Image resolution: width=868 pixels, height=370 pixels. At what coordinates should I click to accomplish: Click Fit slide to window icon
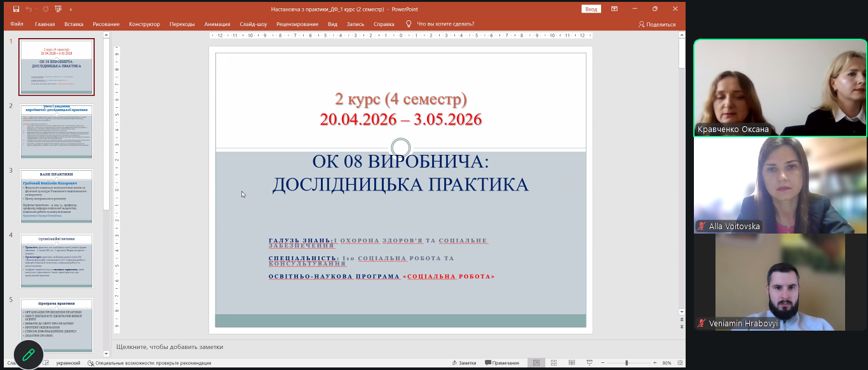coord(679,363)
